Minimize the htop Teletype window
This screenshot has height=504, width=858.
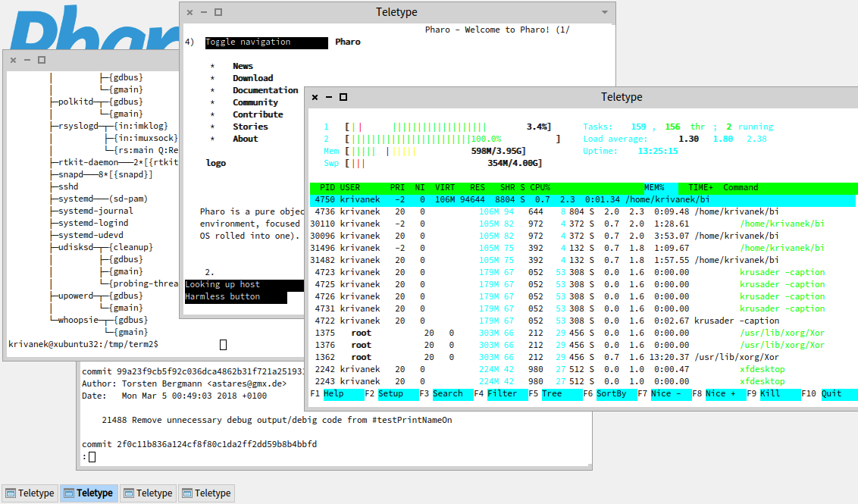tap(329, 98)
